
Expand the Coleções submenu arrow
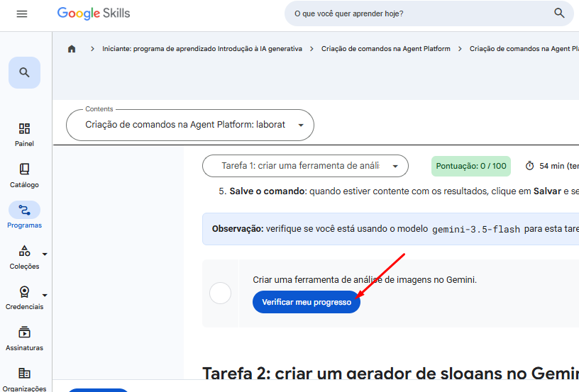click(45, 254)
